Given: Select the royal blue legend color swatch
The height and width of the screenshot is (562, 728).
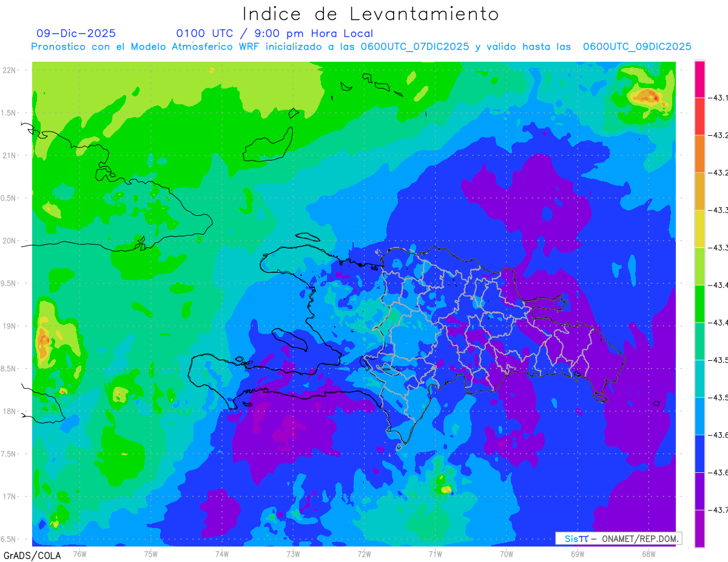Looking at the screenshot, I should (x=699, y=454).
